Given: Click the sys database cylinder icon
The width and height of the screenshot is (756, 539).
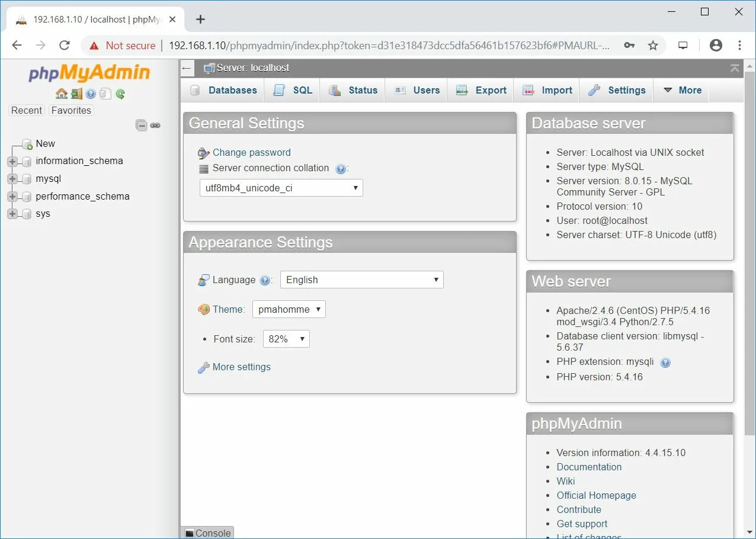Looking at the screenshot, I should tap(26, 214).
